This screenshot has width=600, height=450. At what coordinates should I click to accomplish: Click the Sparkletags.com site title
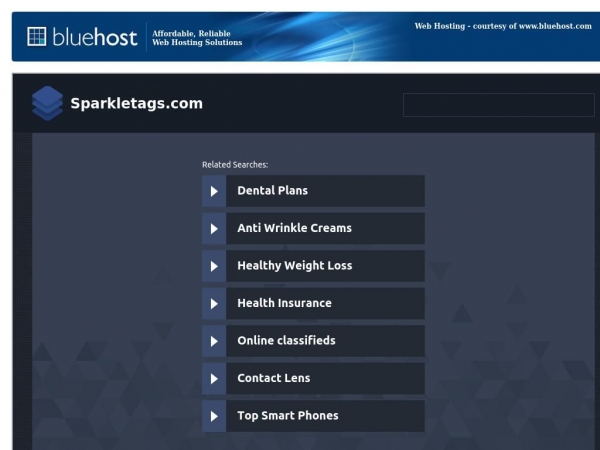[137, 104]
